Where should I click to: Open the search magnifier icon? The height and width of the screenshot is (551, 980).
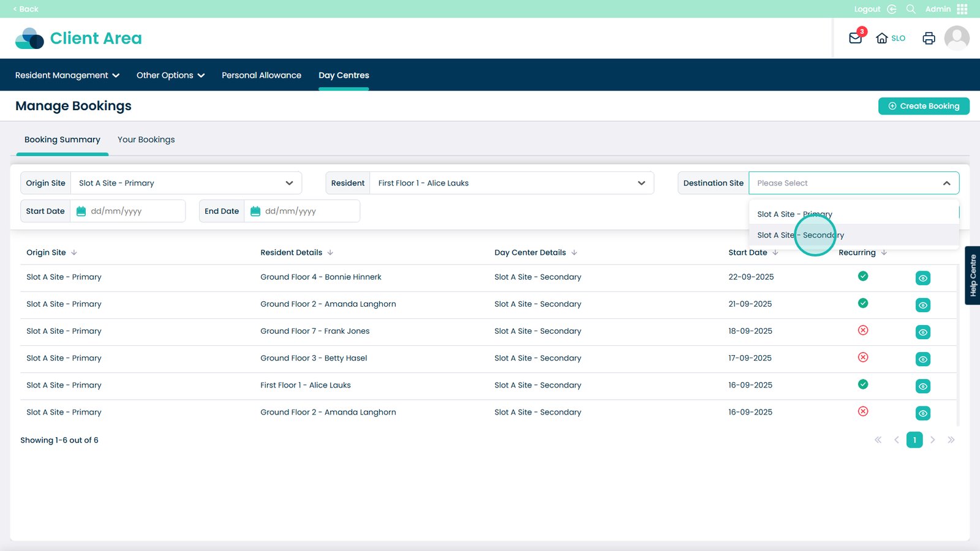(911, 9)
